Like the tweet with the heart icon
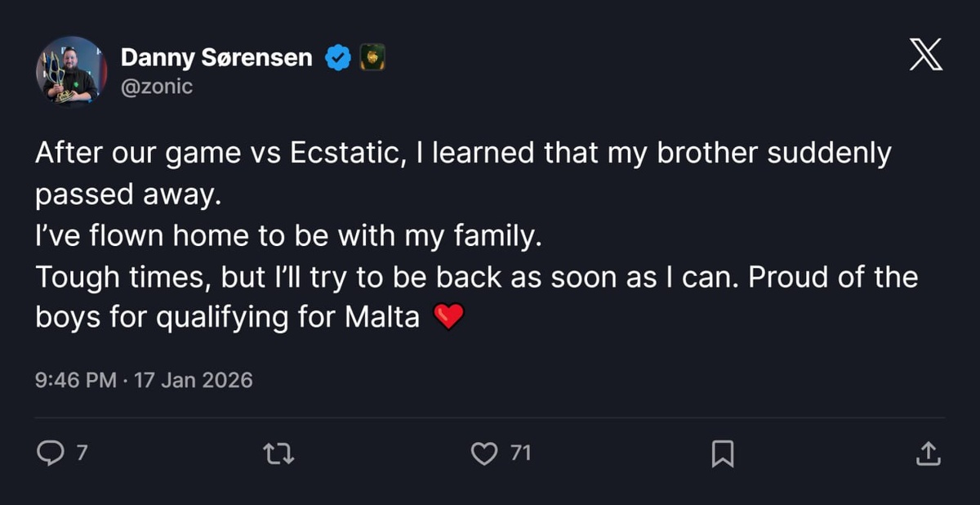Screen dimensions: 980x505 [x=484, y=453]
